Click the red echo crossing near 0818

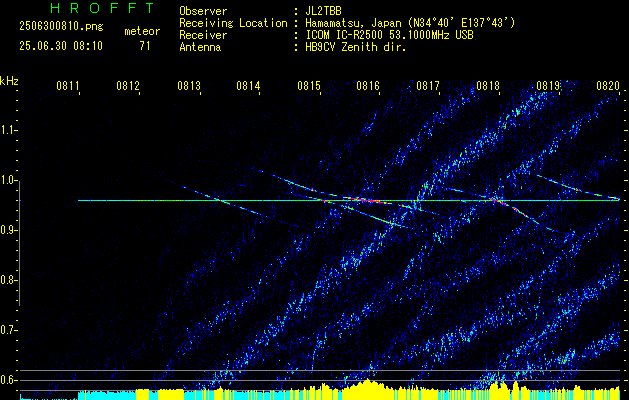(x=509, y=205)
